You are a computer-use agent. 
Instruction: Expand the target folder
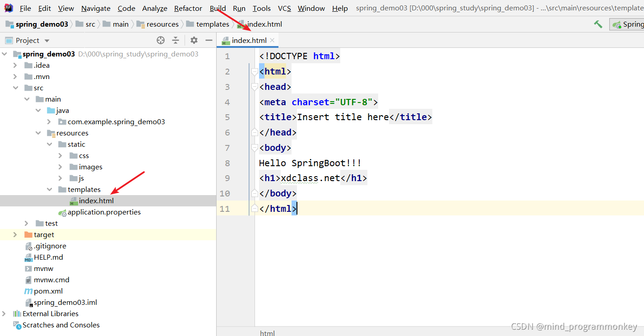tap(15, 234)
